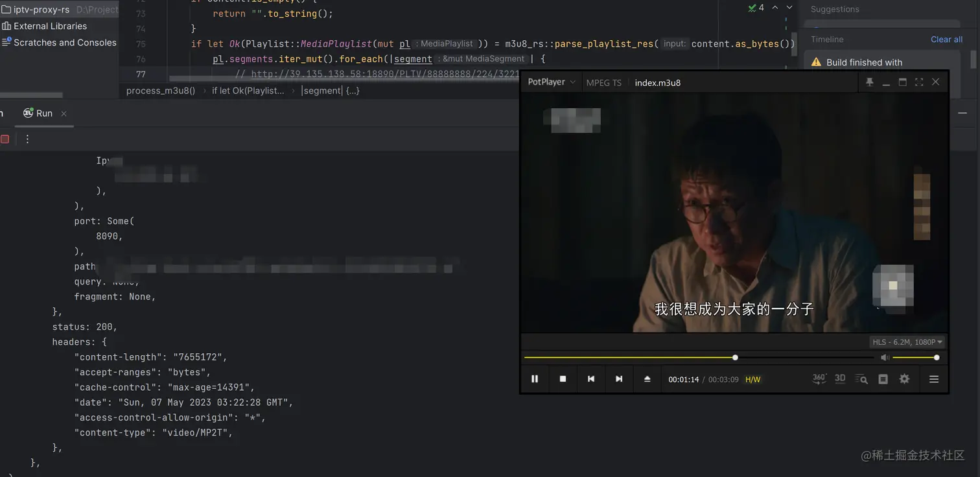
Task: Click the MediaPlaylist type inlay hint
Action: pyautogui.click(x=446, y=44)
